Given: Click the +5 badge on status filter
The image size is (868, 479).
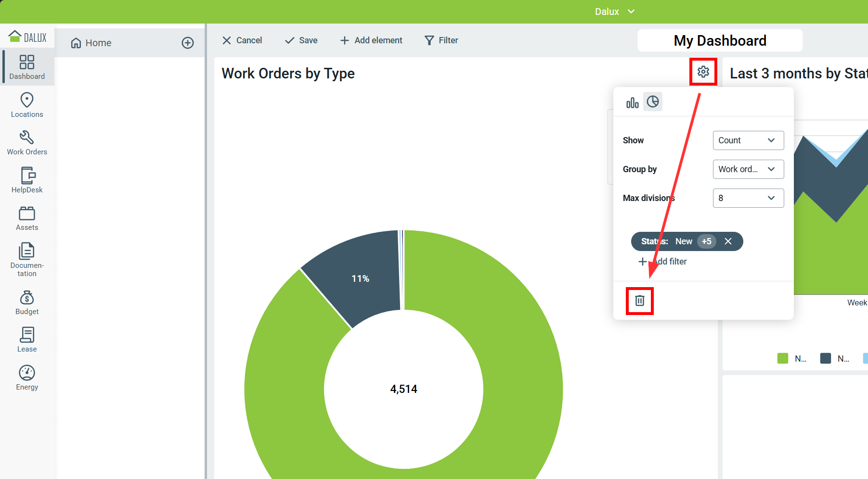Looking at the screenshot, I should coord(707,241).
